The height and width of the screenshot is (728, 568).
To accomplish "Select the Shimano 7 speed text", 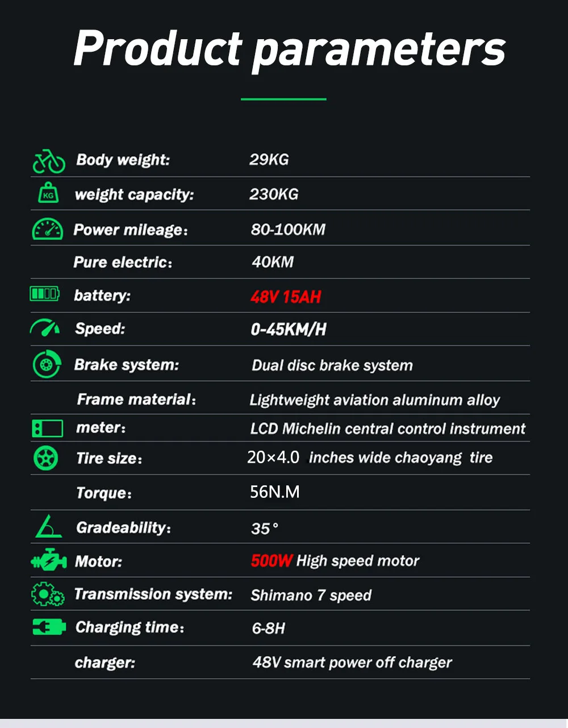I will [x=311, y=596].
